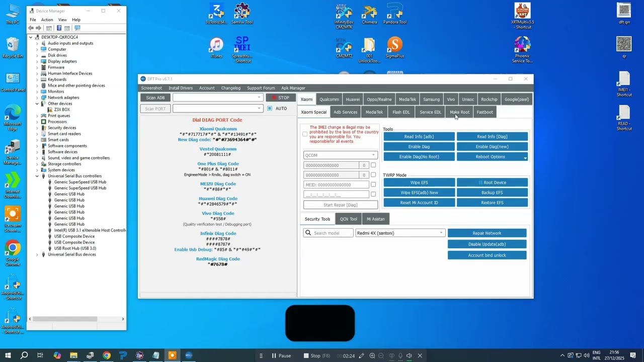This screenshot has width=644, height=362.
Task: Enable the MEID field's checkbox
Action: tap(373, 185)
